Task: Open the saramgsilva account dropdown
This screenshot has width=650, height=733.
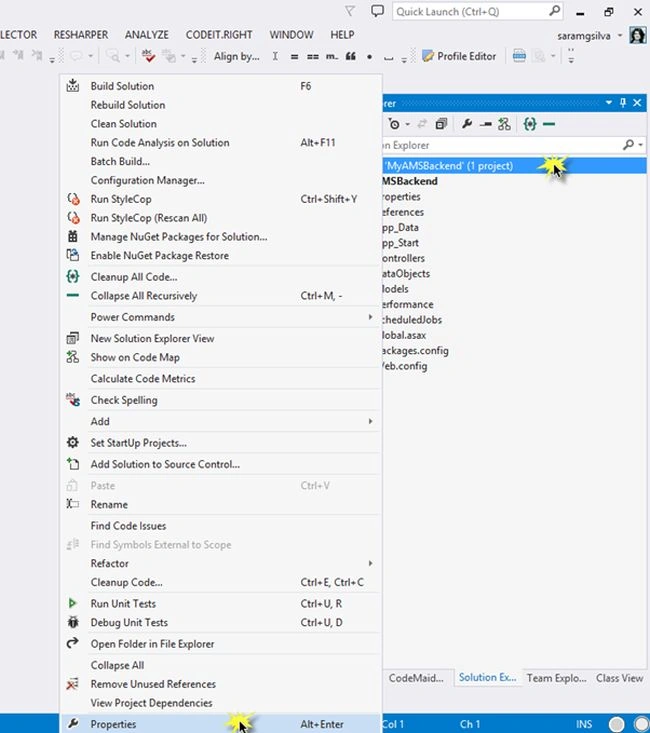Action: click(x=620, y=36)
